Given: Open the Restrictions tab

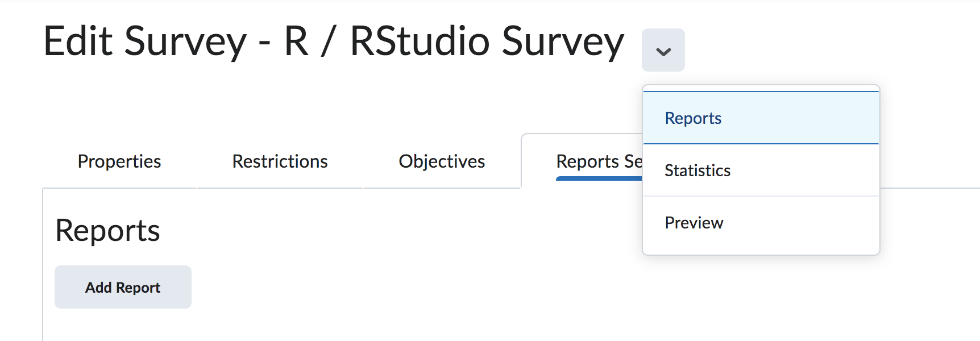Looking at the screenshot, I should [x=280, y=161].
